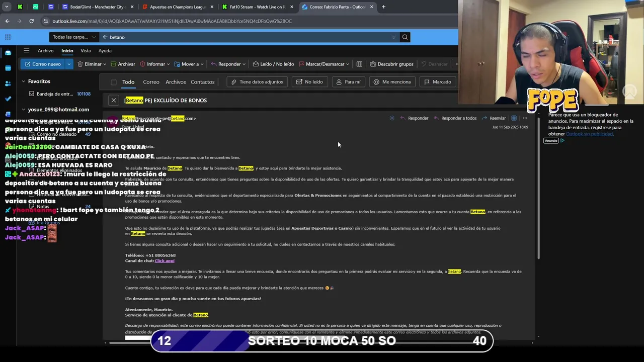The width and height of the screenshot is (644, 362).
Task: Toggle Me menciona filter
Action: click(392, 82)
